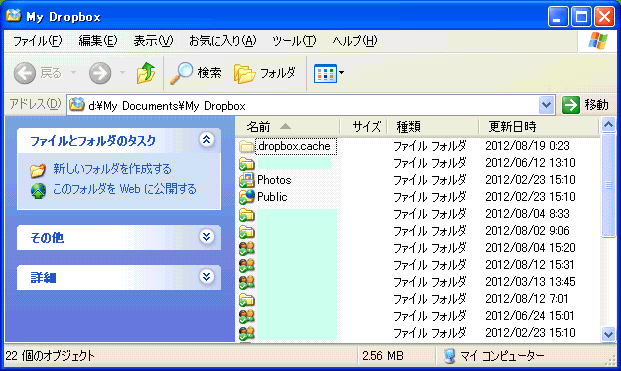Click the scrollbar up arrow

(x=608, y=125)
